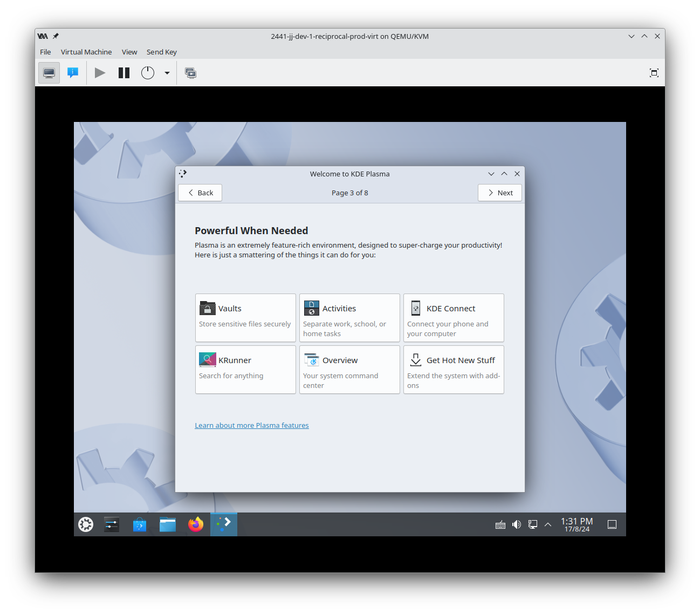Open System Settings from the taskbar
The image size is (700, 614).
click(x=112, y=524)
